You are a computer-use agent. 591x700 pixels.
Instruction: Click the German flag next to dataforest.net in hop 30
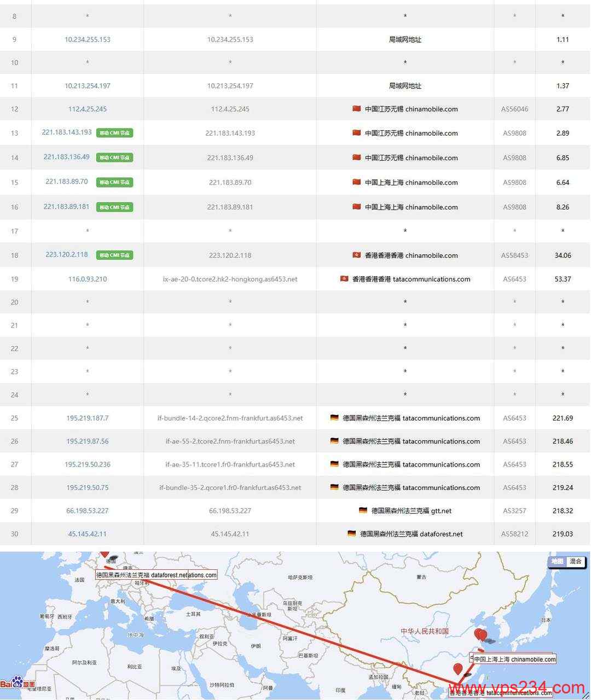tap(351, 533)
